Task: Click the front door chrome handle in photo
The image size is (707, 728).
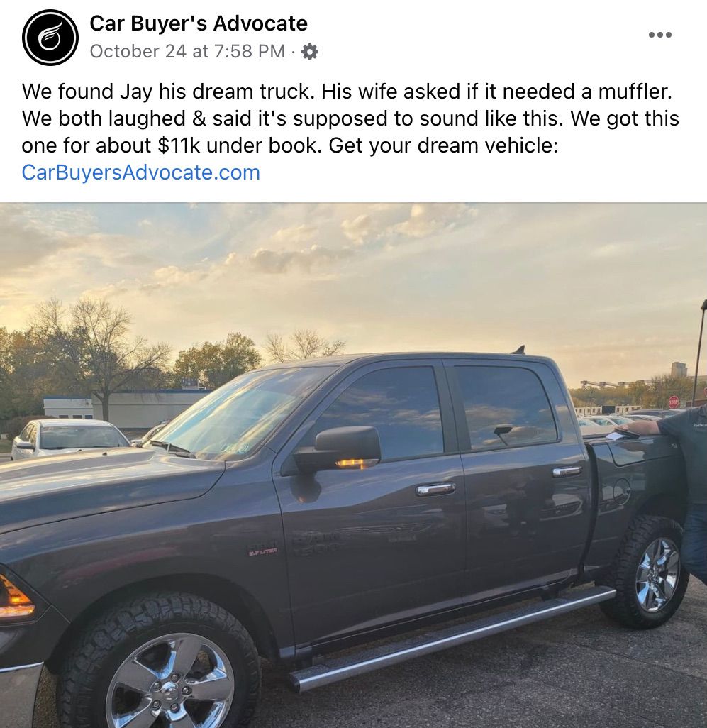Action: click(x=435, y=489)
